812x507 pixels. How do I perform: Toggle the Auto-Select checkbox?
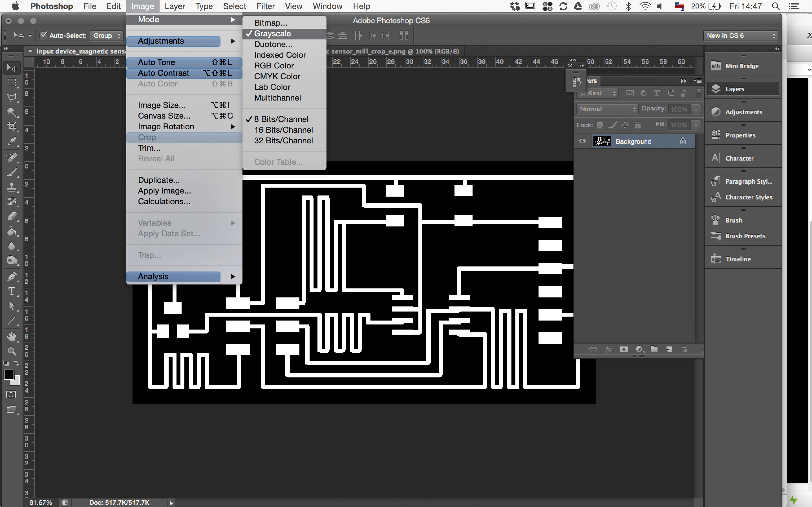click(x=44, y=35)
